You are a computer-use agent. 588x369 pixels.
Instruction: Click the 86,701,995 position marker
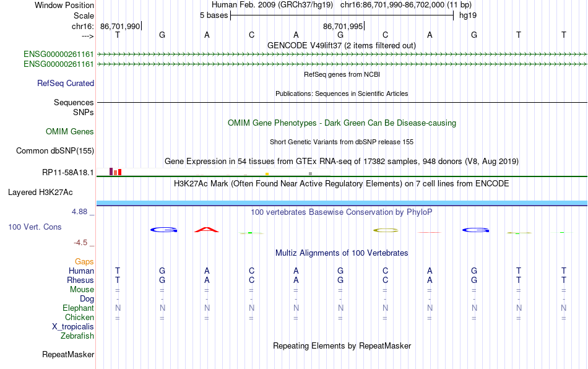pyautogui.click(x=344, y=26)
